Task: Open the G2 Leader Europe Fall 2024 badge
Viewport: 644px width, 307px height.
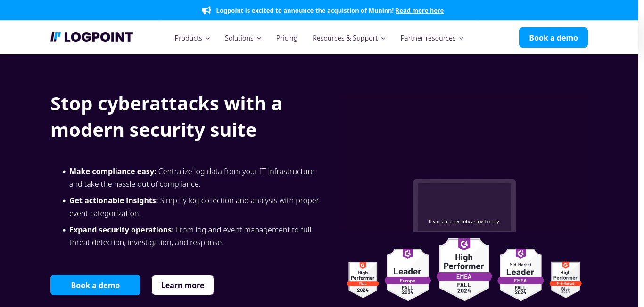Action: [x=407, y=274]
